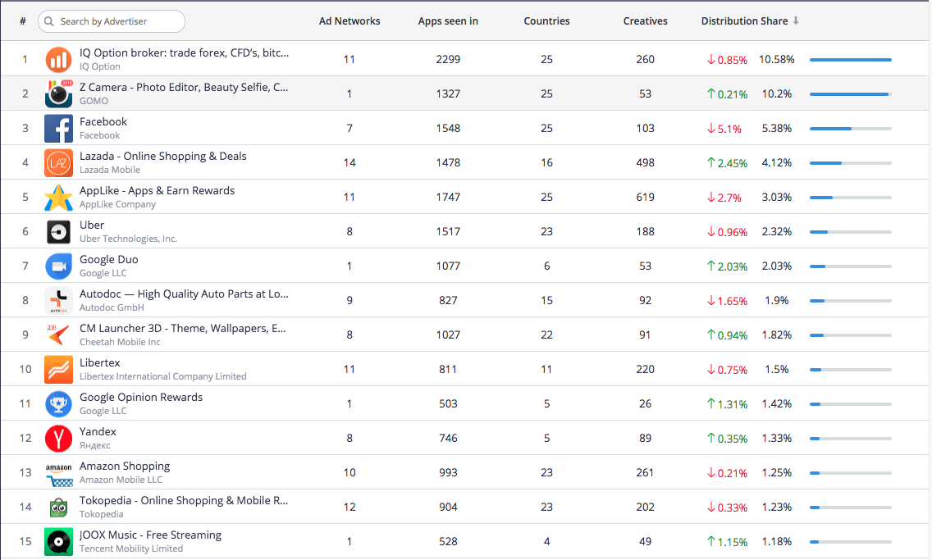
Task: Click the Autodoc GmbH publisher text
Action: [x=112, y=307]
